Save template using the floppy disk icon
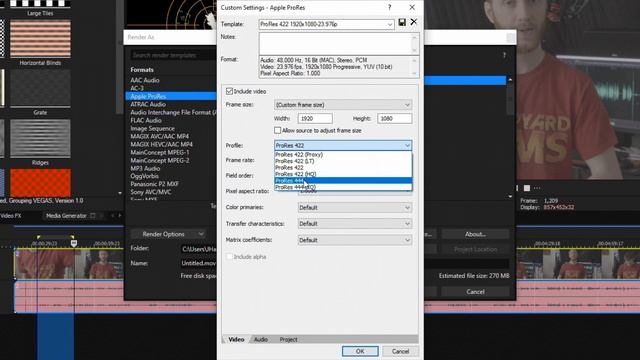Viewport: 640px width, 360px height. [x=402, y=22]
